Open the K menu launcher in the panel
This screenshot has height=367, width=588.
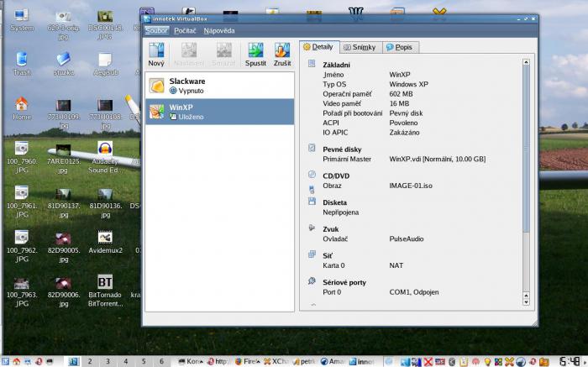tap(6, 362)
